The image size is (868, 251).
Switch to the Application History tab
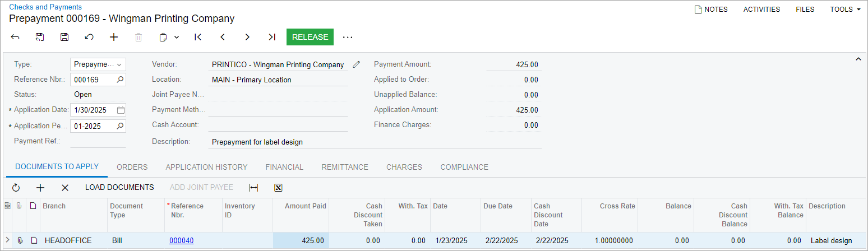click(206, 167)
